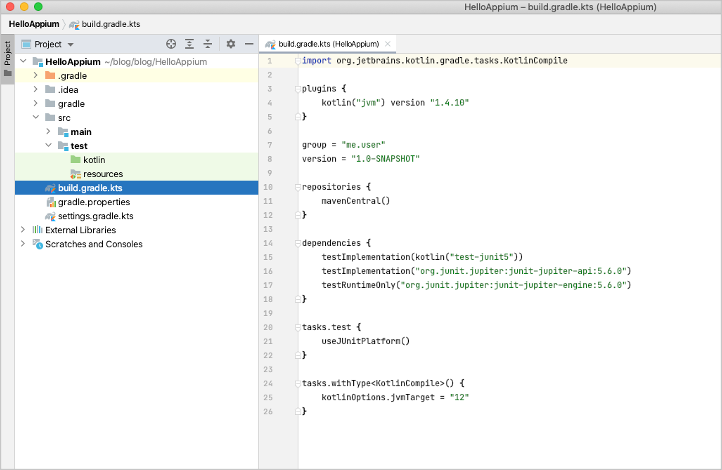The width and height of the screenshot is (722, 470).
Task: Expand the gradle folder arrow
Action: tap(35, 104)
